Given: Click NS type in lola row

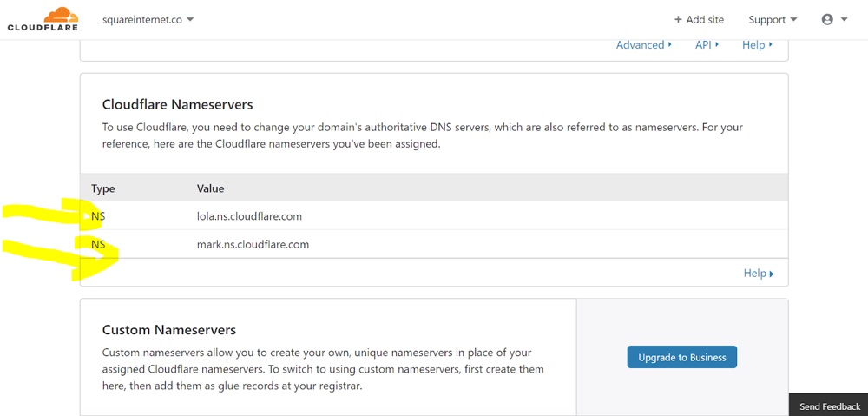Looking at the screenshot, I should click(x=98, y=216).
